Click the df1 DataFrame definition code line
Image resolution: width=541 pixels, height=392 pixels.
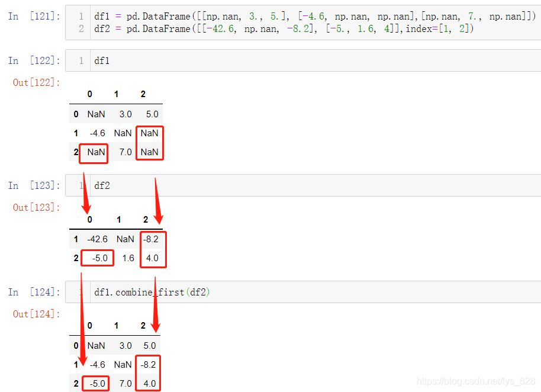[x=315, y=16]
